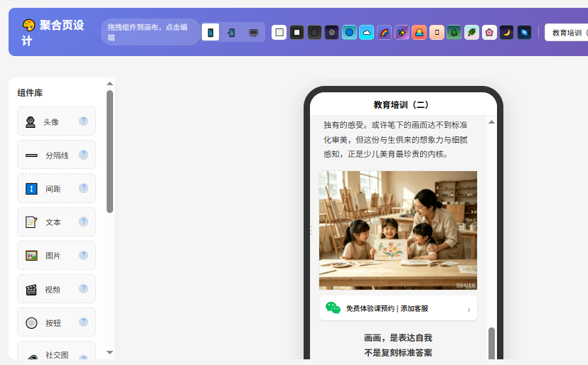This screenshot has height=365, width=588.
Task: Click the phone canvas scrollbar thumb
Action: [491, 343]
